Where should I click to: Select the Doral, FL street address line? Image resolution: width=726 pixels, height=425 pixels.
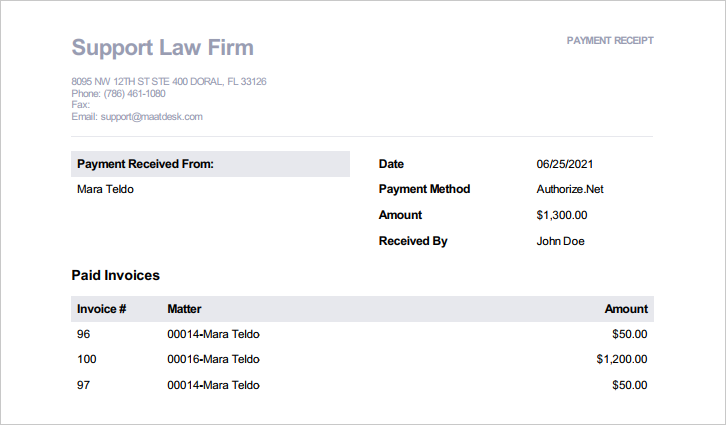pyautogui.click(x=168, y=81)
